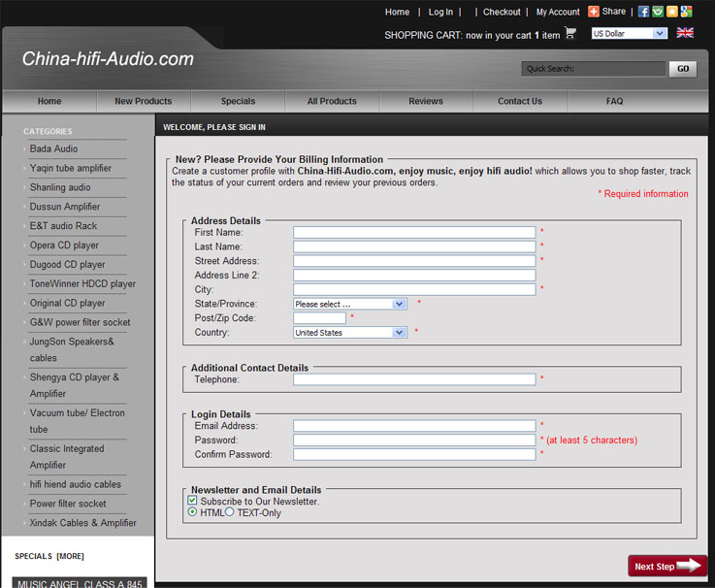Click into the City field
Screen dimensions: 715x588
click(x=414, y=290)
